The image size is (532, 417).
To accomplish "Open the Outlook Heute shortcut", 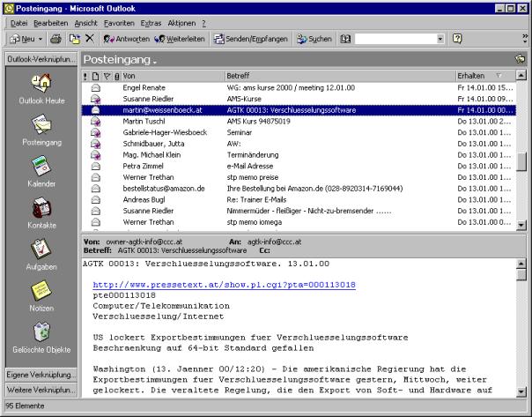I will coord(41,89).
